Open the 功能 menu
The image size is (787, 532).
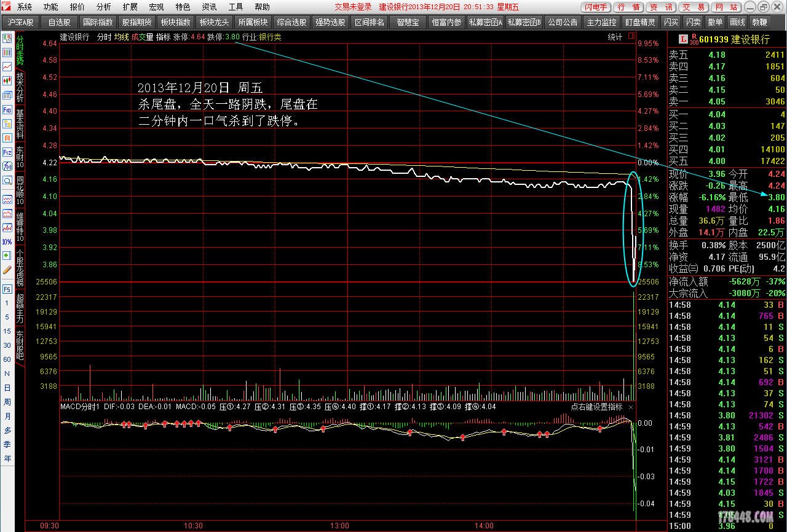pos(50,7)
